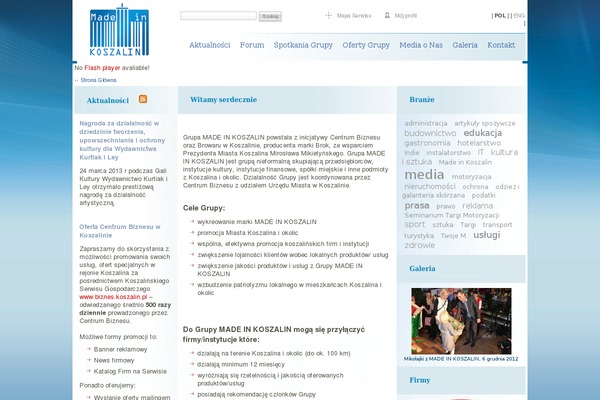Select the edukacja tag
This screenshot has width=600, height=400.
pos(483,133)
